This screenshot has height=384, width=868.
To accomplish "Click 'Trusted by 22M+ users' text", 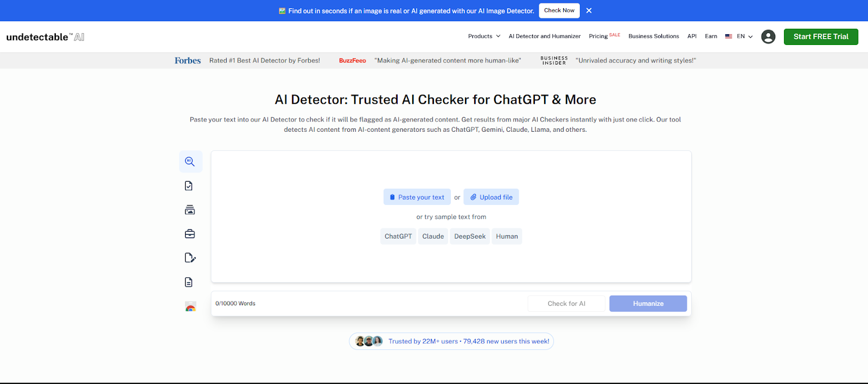I will (423, 341).
